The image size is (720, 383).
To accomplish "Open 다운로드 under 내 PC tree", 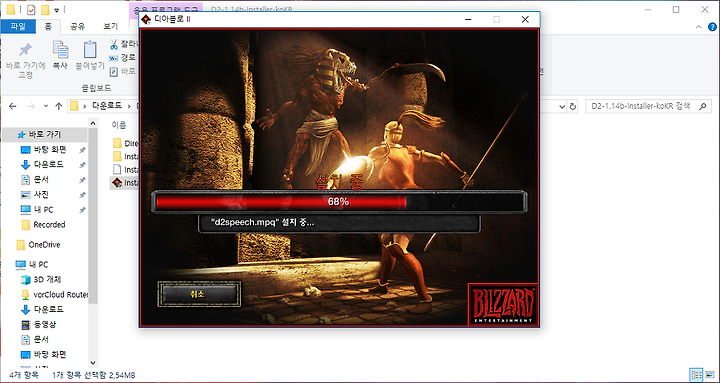I will (x=48, y=309).
